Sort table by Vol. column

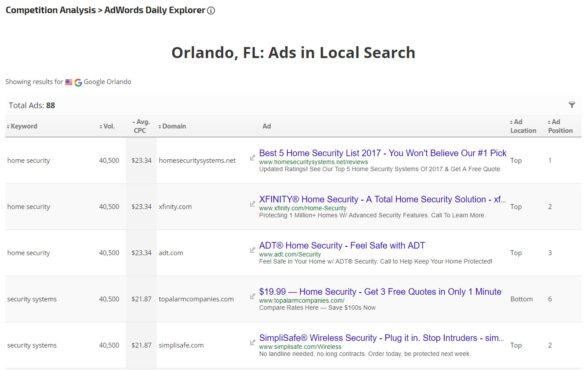coord(109,126)
